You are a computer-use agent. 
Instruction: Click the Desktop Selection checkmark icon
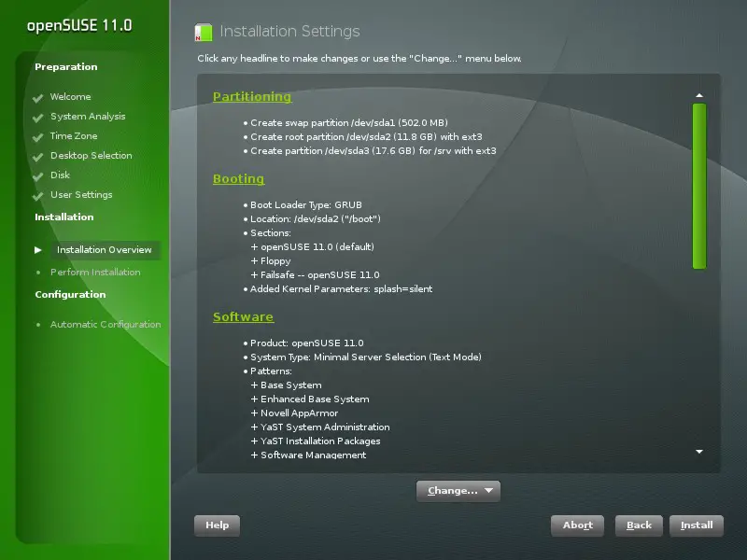(x=38, y=157)
